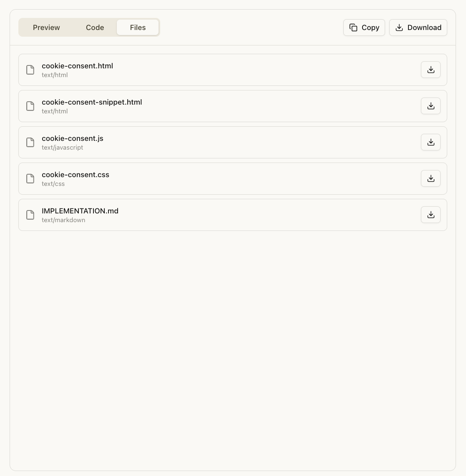Click the file icon beside cookie-consent-snippet.html
This screenshot has height=476, width=466.
pos(30,106)
